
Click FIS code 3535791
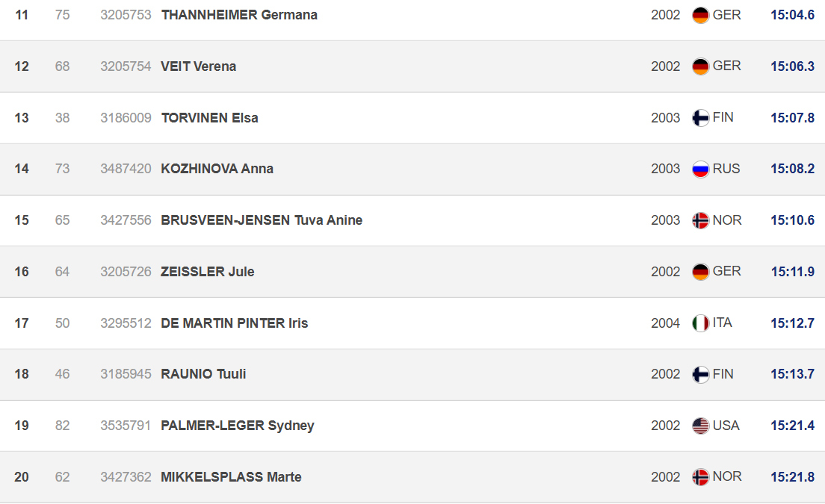[x=126, y=425]
